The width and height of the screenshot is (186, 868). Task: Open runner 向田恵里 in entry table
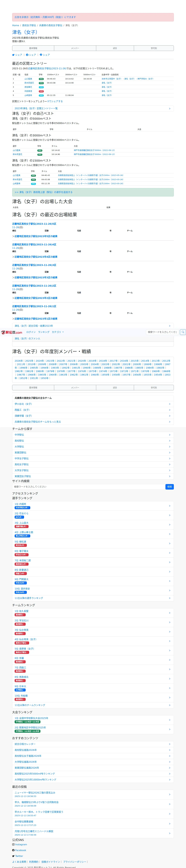click(28, 91)
